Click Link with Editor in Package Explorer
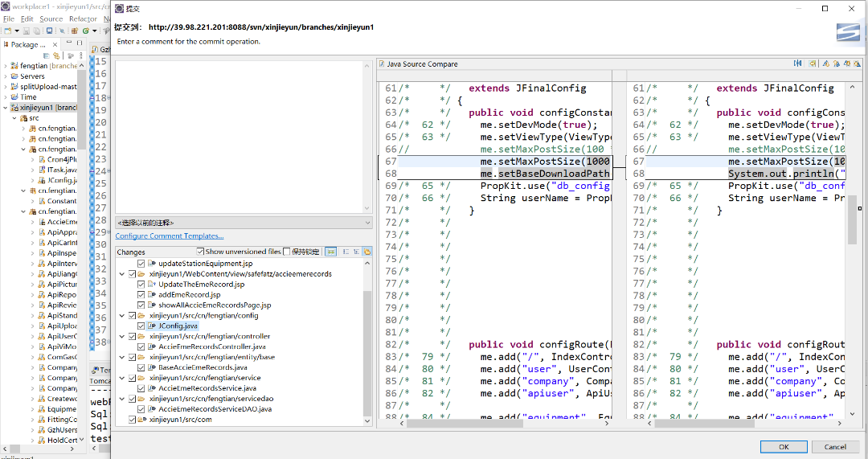 56,55
